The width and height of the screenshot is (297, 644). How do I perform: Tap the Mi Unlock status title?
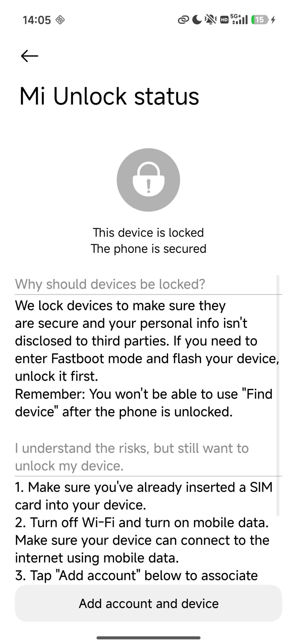point(109,96)
